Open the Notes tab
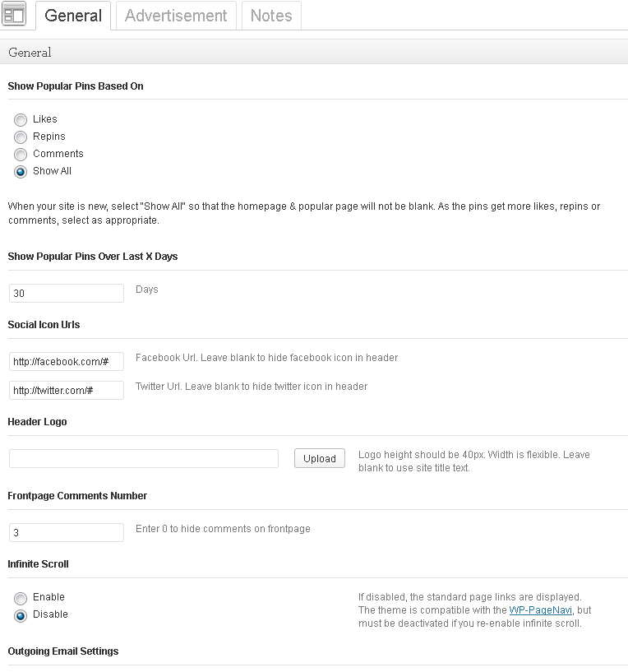628x672 pixels. tap(271, 16)
